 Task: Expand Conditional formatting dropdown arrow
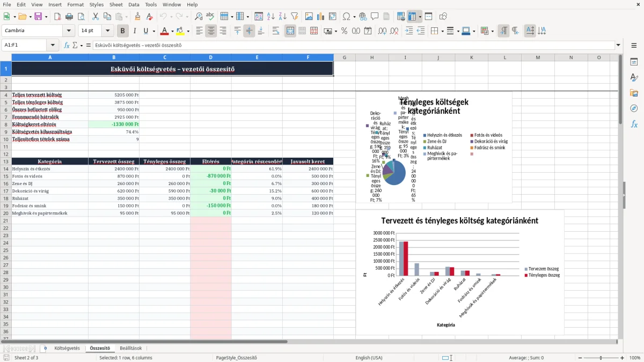coord(492,31)
